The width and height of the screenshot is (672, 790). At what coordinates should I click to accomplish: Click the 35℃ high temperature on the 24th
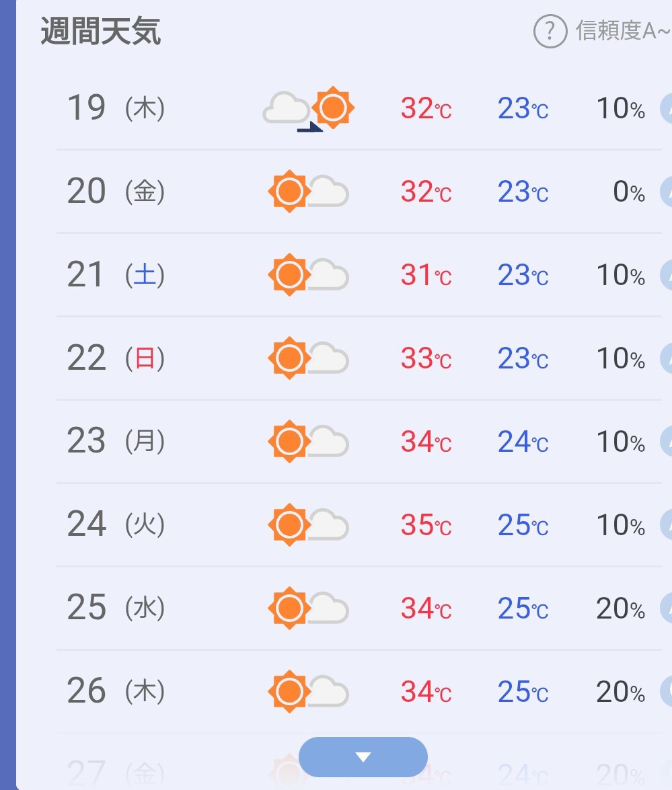pyautogui.click(x=426, y=525)
